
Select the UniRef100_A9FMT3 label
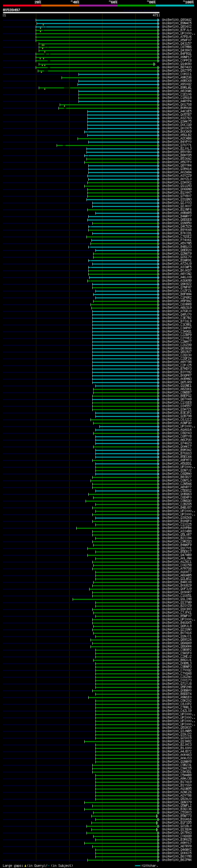pyautogui.click(x=177, y=460)
